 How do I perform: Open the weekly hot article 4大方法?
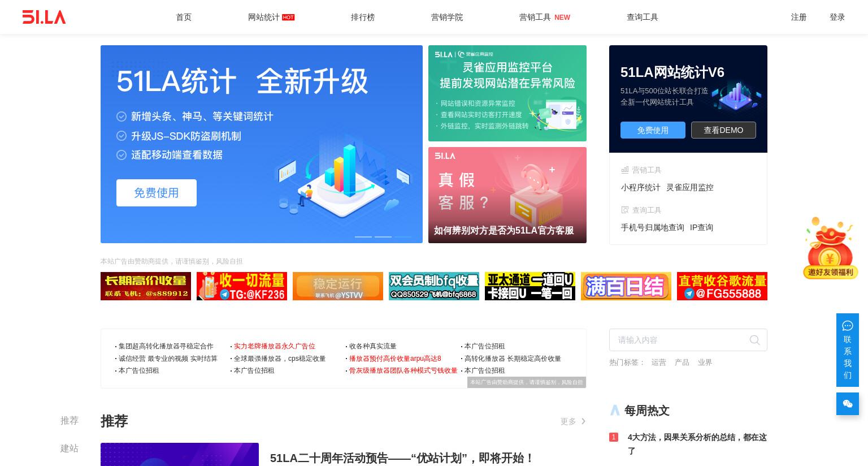click(x=697, y=444)
